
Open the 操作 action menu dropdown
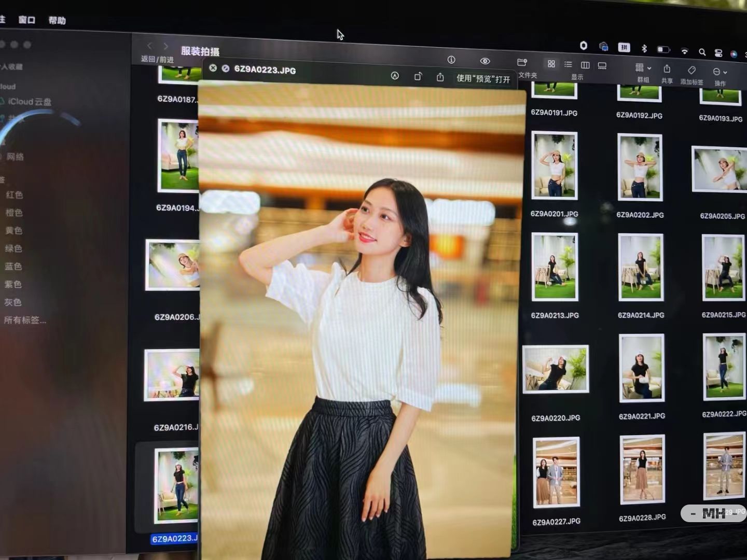(720, 72)
